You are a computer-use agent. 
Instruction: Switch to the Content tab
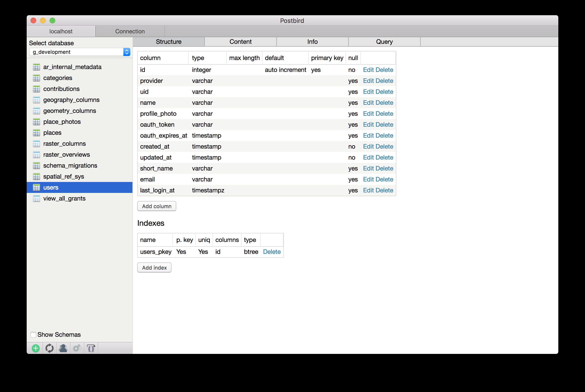[x=240, y=42]
